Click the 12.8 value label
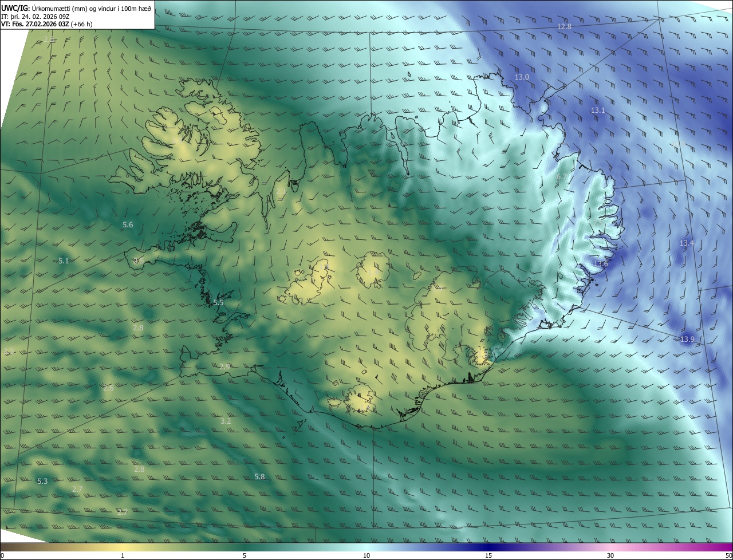The width and height of the screenshot is (733, 560). tap(564, 27)
